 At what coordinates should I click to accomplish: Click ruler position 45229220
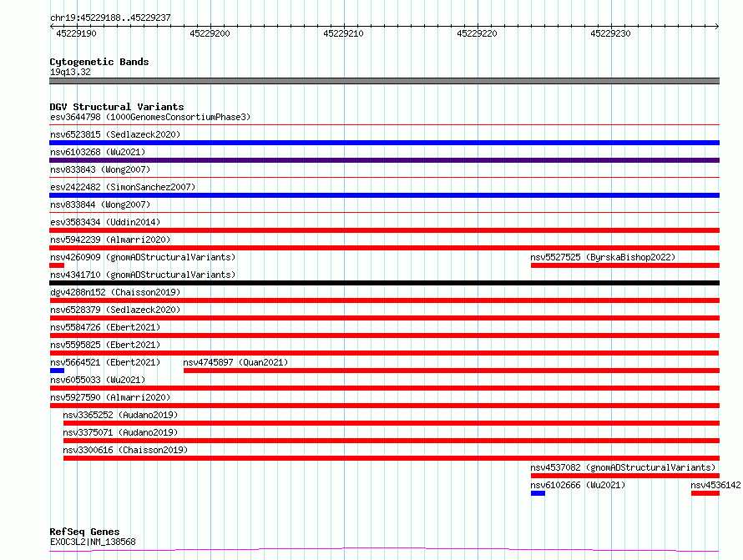click(478, 33)
